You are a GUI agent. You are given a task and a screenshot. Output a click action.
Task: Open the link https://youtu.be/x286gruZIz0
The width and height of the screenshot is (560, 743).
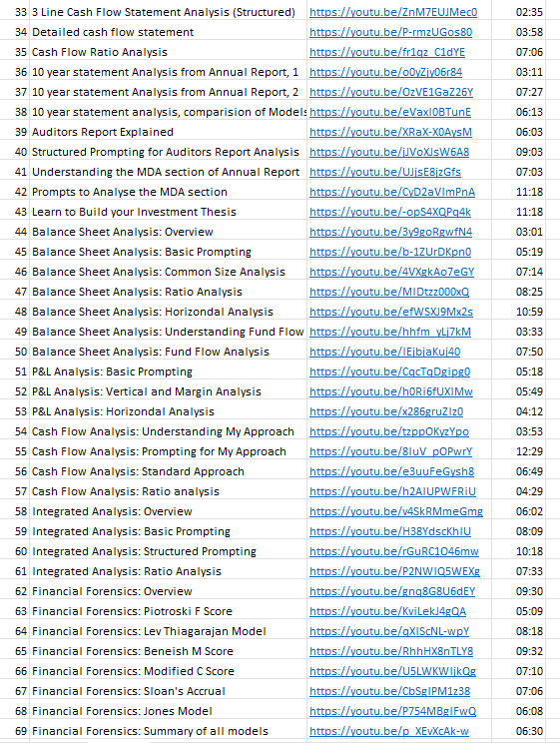386,411
